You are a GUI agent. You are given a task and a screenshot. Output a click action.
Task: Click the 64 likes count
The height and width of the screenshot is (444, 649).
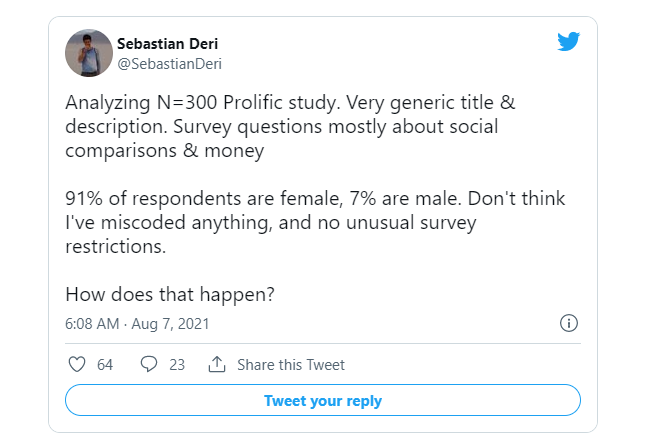click(x=105, y=365)
